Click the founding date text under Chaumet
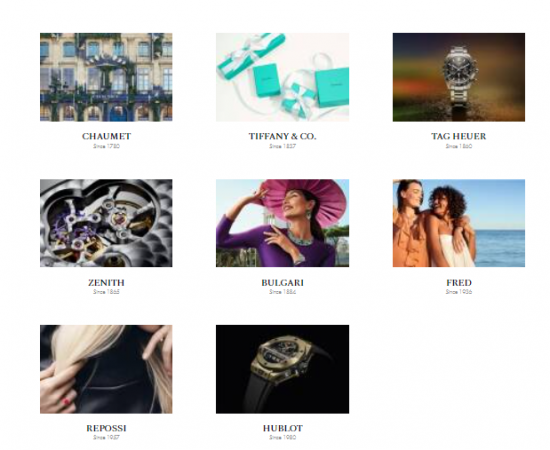 (106, 146)
